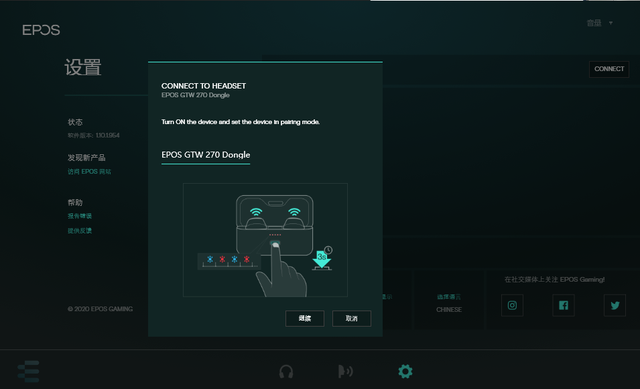Open the EPOS Instagram page
This screenshot has height=389, width=640.
pyautogui.click(x=512, y=305)
